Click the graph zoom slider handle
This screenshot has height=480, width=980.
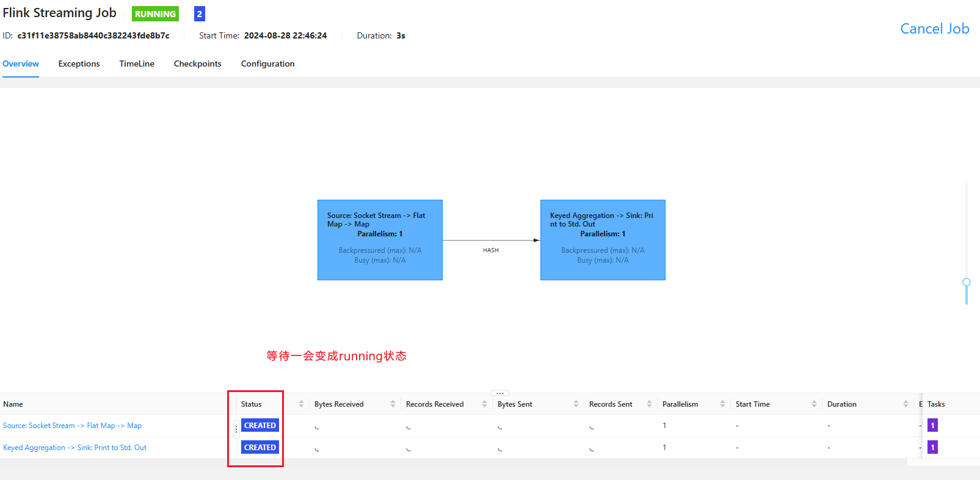pos(967,283)
